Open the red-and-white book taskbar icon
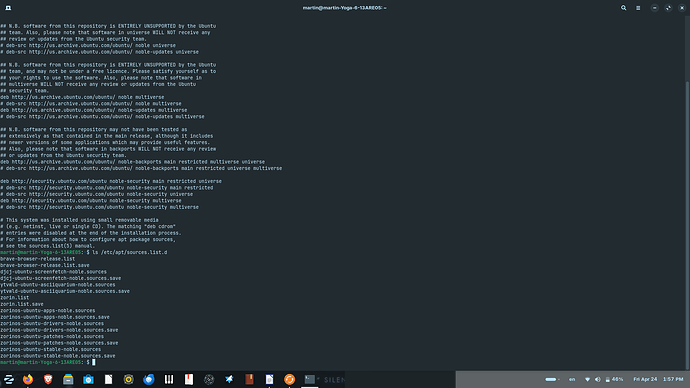The width and height of the screenshot is (690, 388). [x=189, y=379]
